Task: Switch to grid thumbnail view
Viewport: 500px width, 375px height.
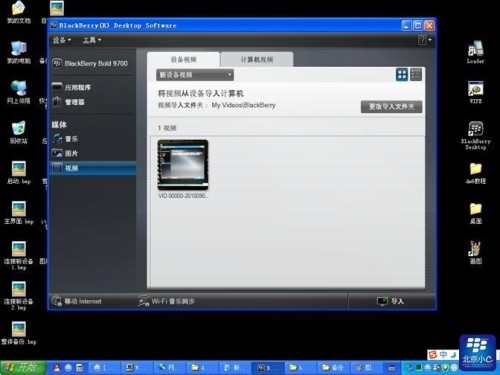Action: point(402,74)
